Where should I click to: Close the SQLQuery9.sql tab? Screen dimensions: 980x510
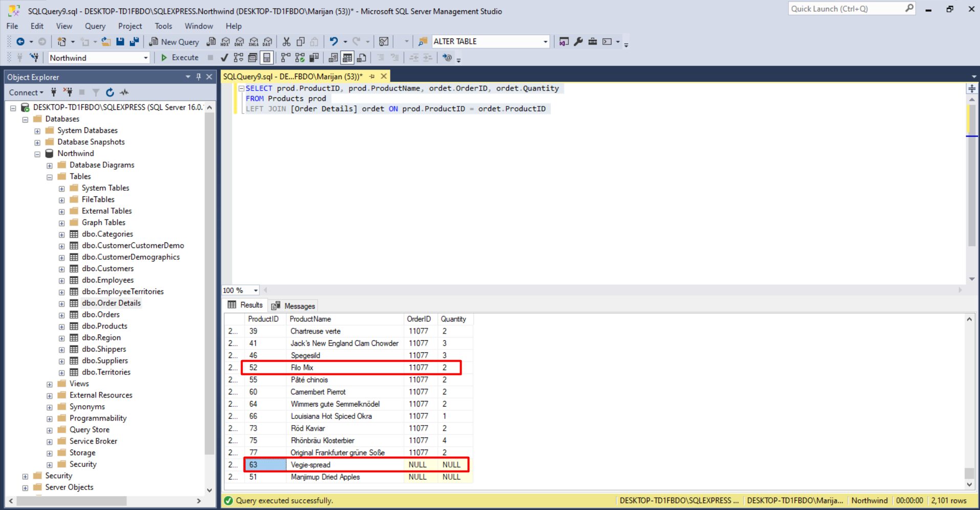pyautogui.click(x=384, y=76)
